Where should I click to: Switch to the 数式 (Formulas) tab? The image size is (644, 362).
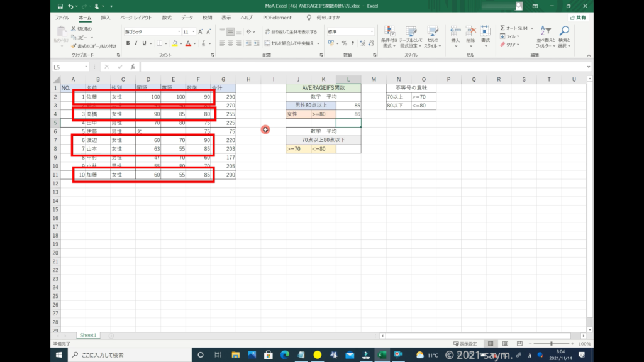coord(167,18)
